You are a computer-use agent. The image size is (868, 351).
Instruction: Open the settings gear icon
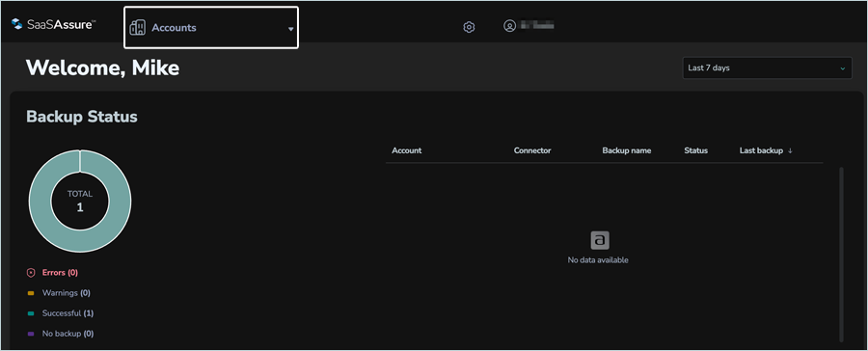pos(469,27)
